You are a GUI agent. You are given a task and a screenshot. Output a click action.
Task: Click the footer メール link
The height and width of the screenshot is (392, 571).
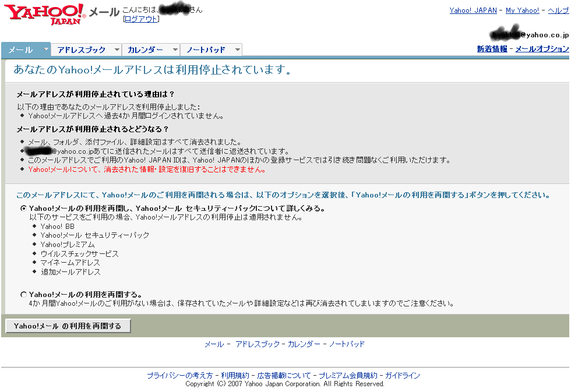[x=214, y=344]
